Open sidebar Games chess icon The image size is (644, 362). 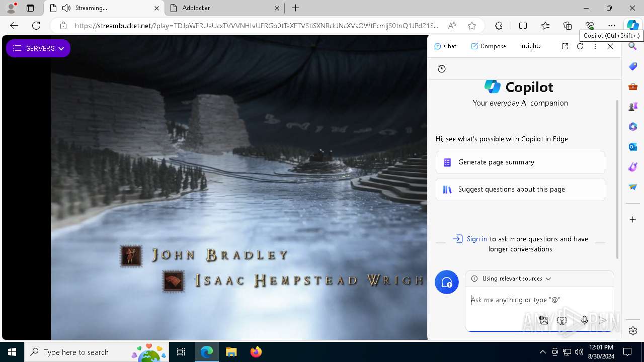[633, 107]
